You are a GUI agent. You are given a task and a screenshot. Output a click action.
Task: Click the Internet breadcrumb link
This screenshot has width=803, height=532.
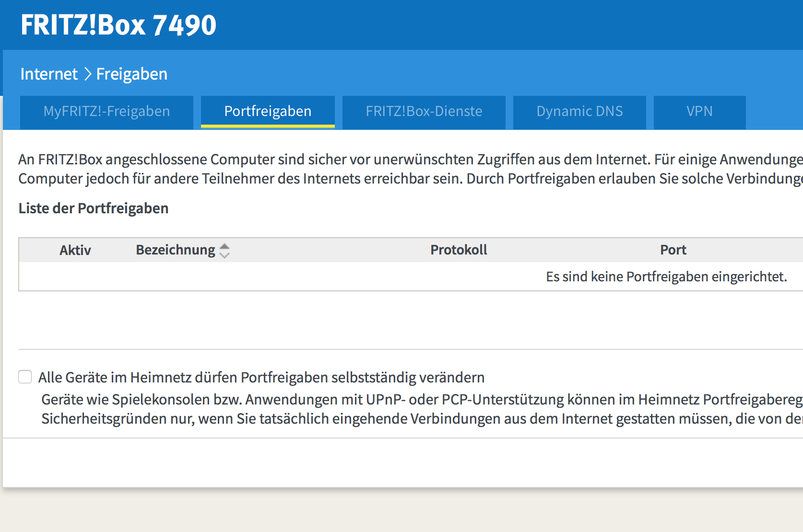49,74
